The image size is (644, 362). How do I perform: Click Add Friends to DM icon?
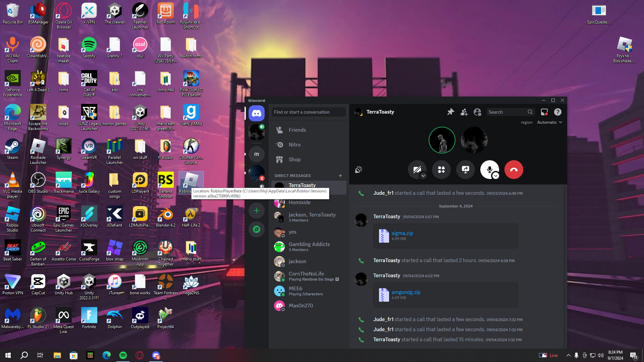click(x=464, y=112)
